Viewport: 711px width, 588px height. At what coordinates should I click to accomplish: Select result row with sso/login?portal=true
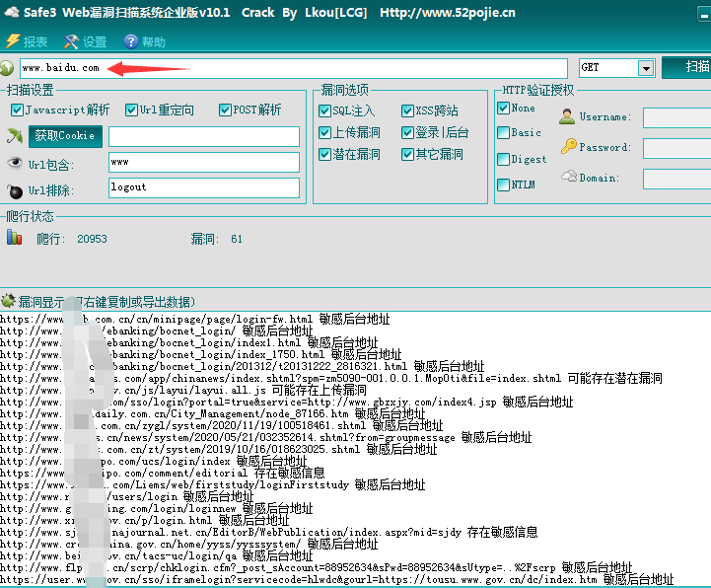tap(287, 402)
